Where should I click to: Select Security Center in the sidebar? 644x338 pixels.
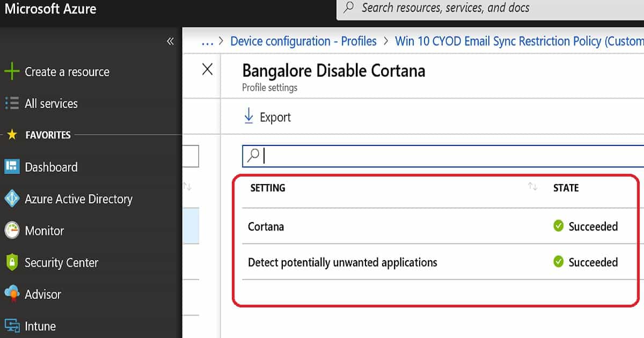(x=61, y=263)
